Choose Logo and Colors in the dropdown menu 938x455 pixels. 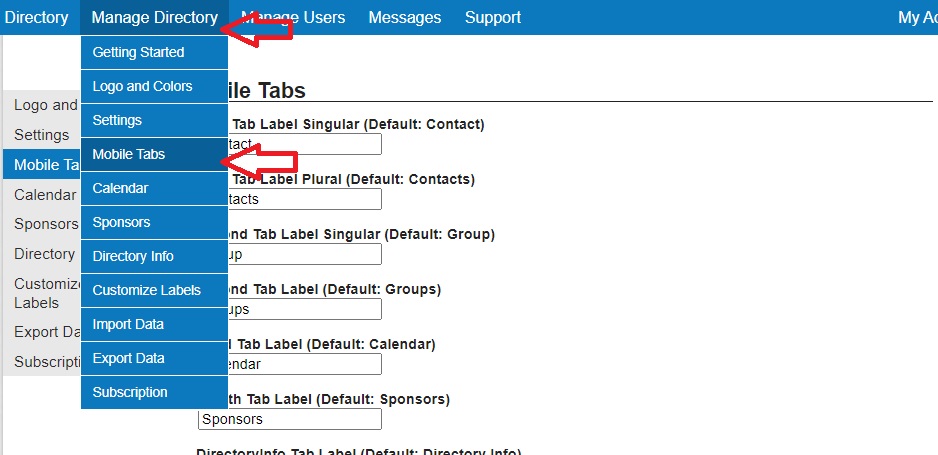(x=142, y=86)
